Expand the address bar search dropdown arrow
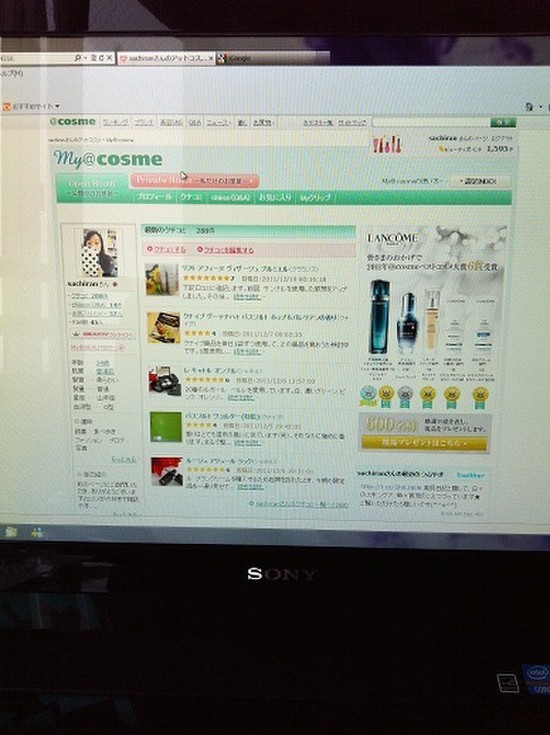550x735 pixels. [x=85, y=58]
